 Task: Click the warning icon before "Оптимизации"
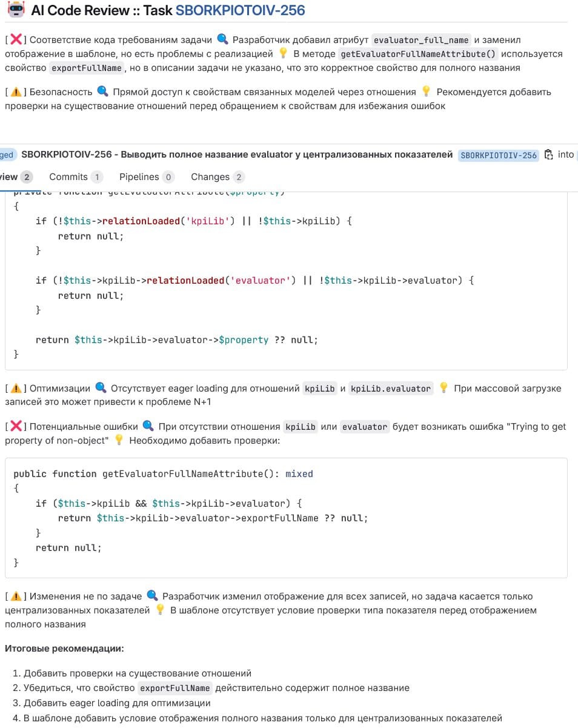16,389
